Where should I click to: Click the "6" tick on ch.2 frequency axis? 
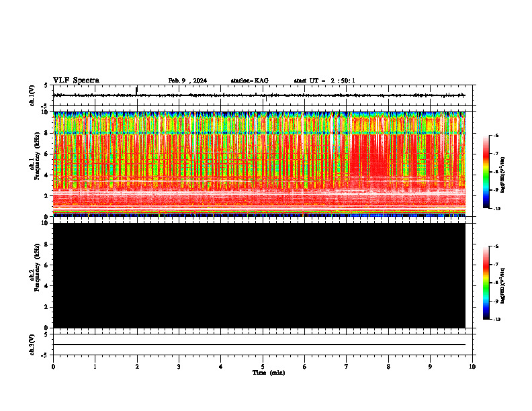47,265
